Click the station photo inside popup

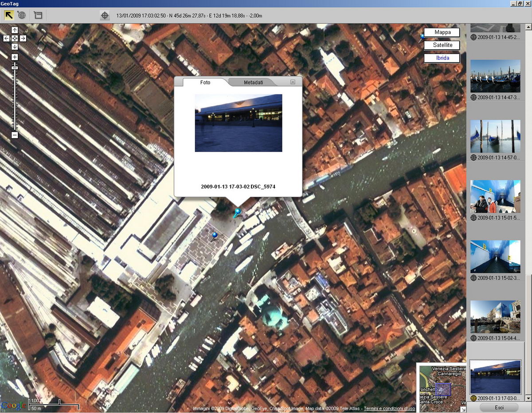[x=239, y=123]
